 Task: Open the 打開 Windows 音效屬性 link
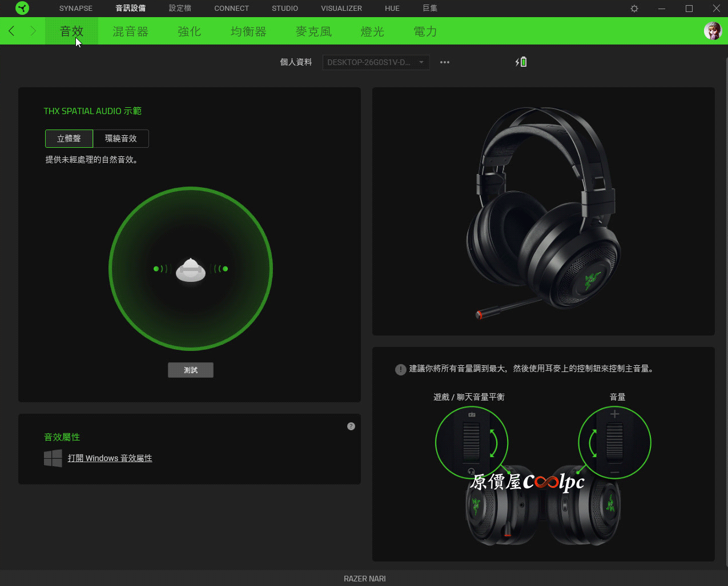[110, 458]
